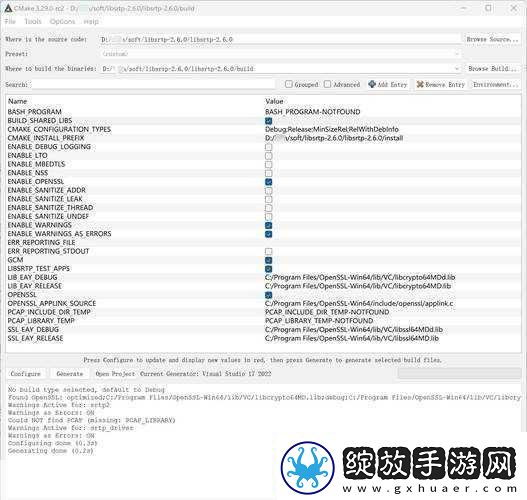Uncheck ENABLE_WARNINGS_AS_ERRORS checkbox
This screenshot has height=500, width=527.
tap(268, 234)
